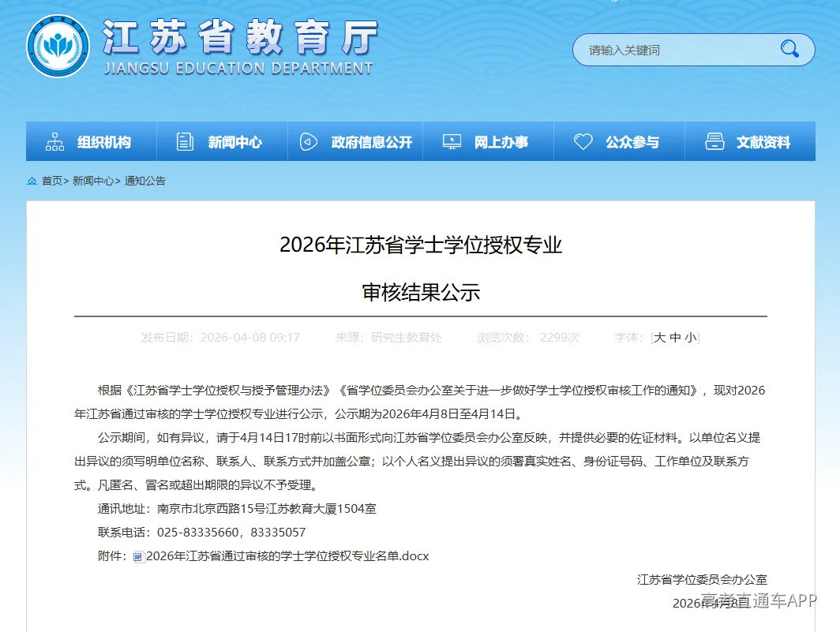Click the 组织机构 organization chart icon
This screenshot has height=632, width=840.
[x=53, y=141]
